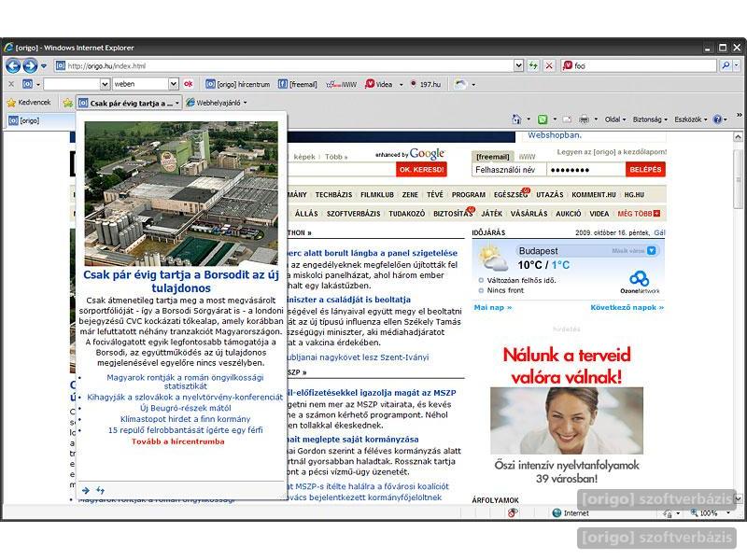The width and height of the screenshot is (747, 560).
Task: Open Klímastopot hirdet a finn kormány link
Action: click(x=185, y=419)
